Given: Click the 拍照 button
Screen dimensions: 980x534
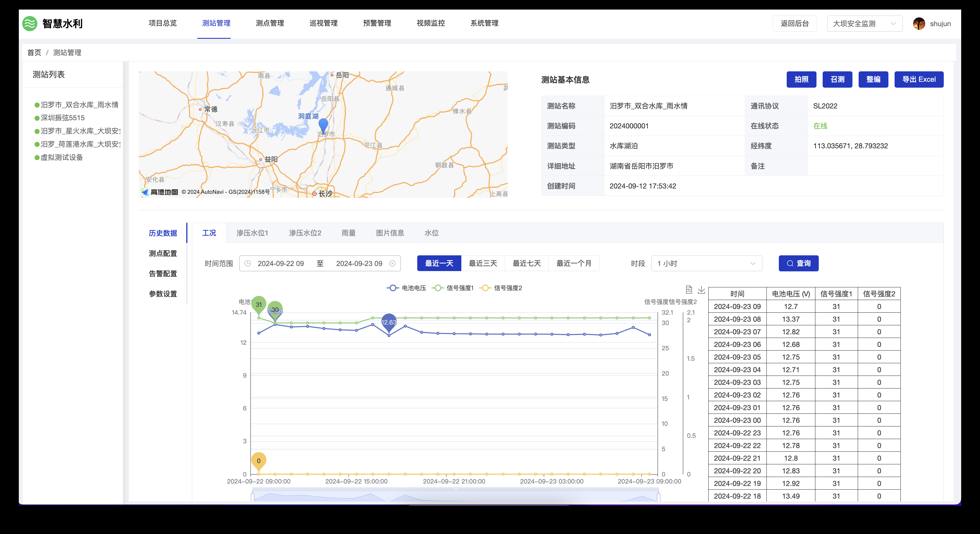Looking at the screenshot, I should pos(801,79).
